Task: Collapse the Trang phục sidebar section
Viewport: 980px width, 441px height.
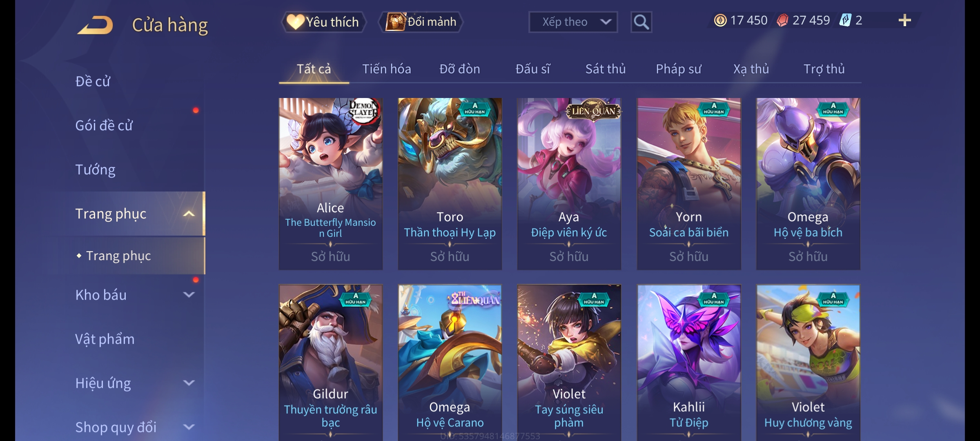Action: click(189, 214)
